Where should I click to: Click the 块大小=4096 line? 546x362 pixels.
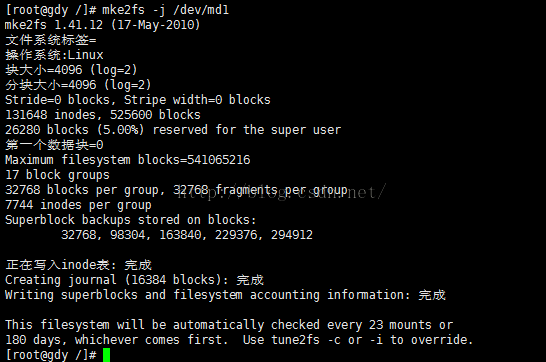coord(71,70)
